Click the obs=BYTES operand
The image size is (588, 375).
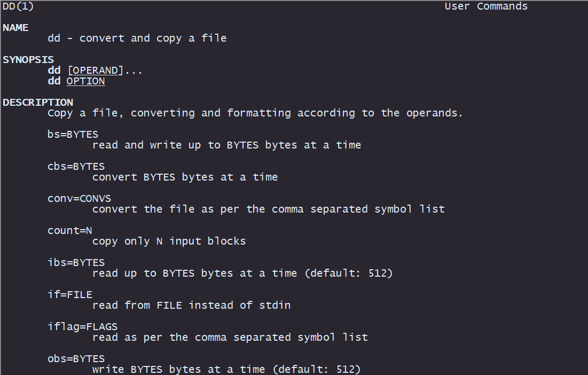tap(76, 359)
